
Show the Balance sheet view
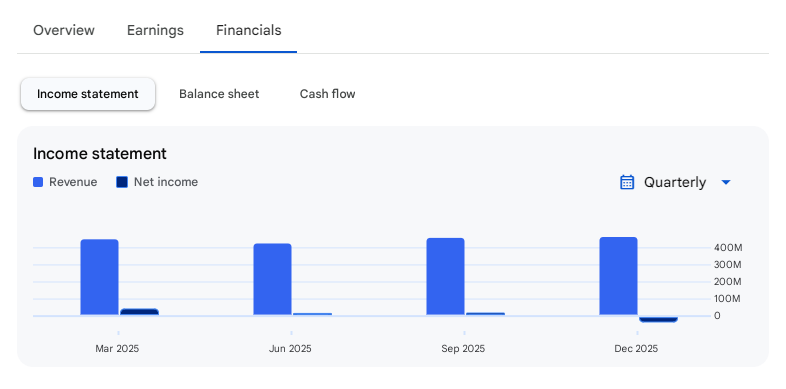pos(219,94)
